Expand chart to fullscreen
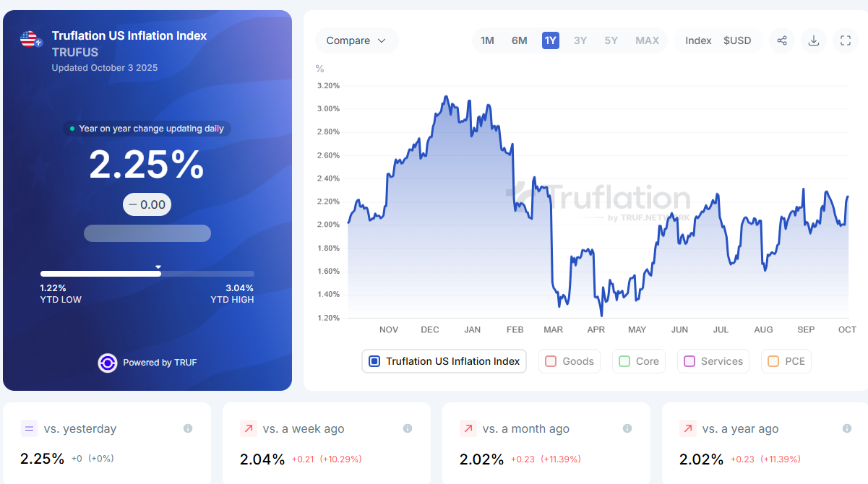The height and width of the screenshot is (484, 868). (x=846, y=40)
